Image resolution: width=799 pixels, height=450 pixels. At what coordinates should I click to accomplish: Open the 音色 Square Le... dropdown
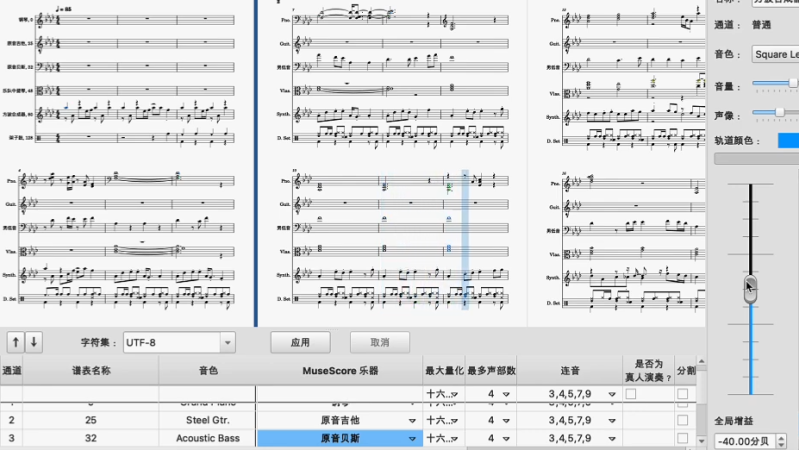pyautogui.click(x=775, y=53)
